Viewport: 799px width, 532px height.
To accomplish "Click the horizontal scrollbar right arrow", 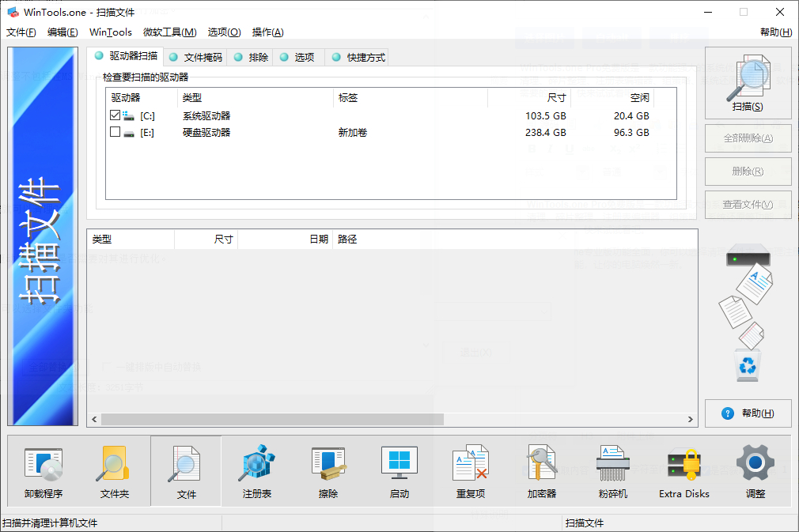I will 691,420.
